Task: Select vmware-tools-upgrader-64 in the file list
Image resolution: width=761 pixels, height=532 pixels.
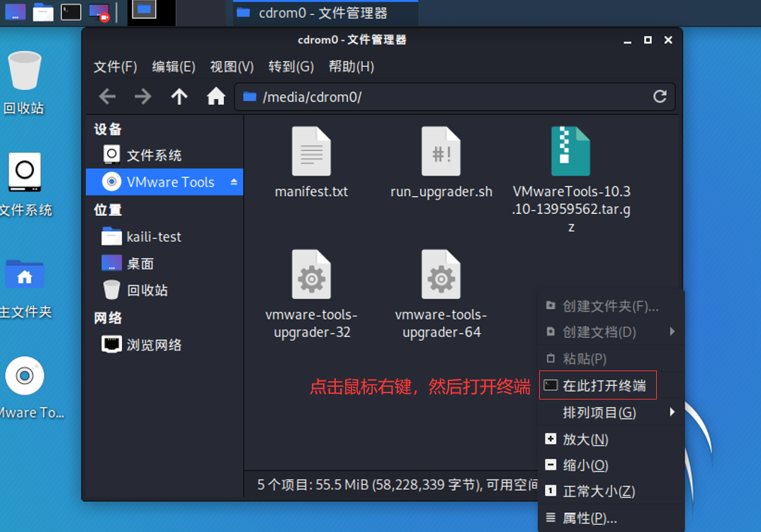Action: (441, 274)
